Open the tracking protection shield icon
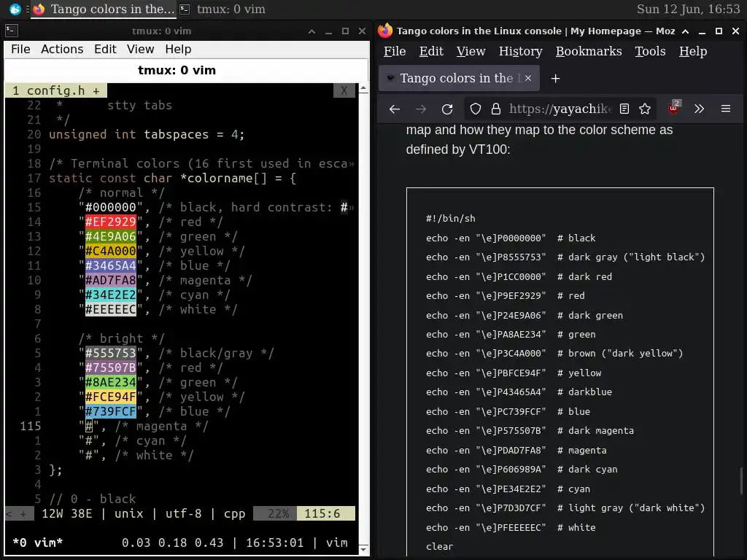747x560 pixels. (476, 109)
